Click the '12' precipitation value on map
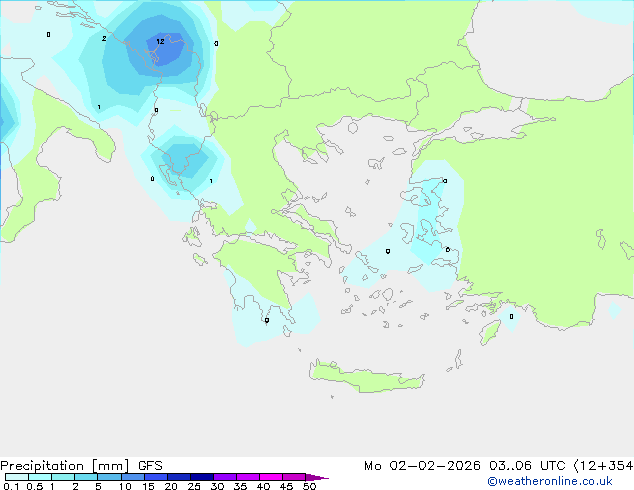Image resolution: width=634 pixels, height=490 pixels. pos(160,41)
